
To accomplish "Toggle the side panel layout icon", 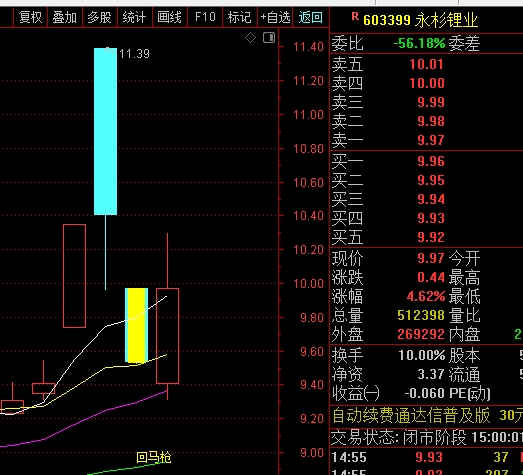I will (x=269, y=37).
